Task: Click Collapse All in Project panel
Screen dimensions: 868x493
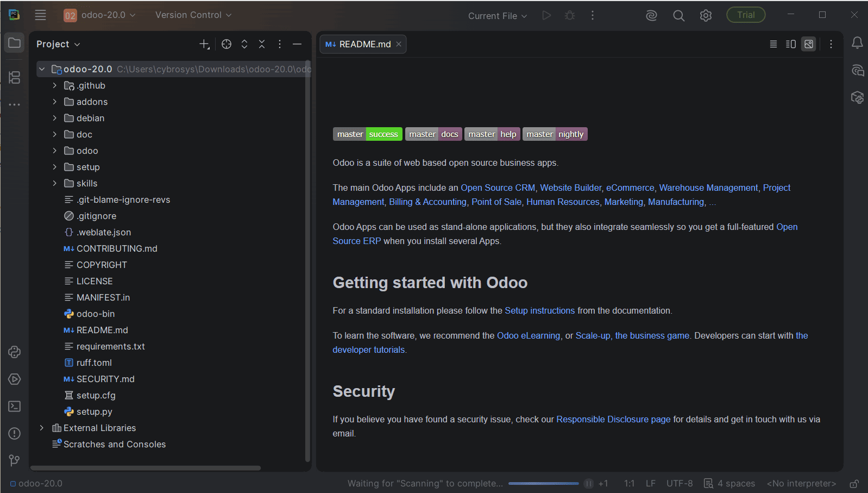Action: pyautogui.click(x=262, y=44)
